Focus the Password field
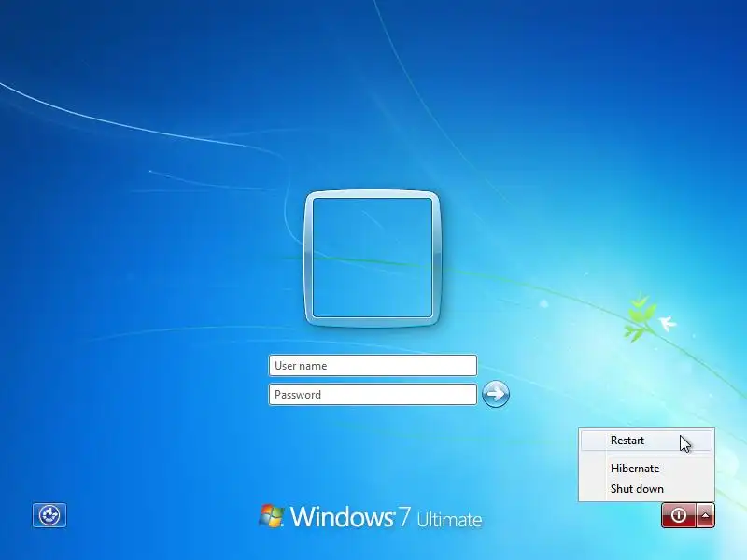 (x=373, y=395)
